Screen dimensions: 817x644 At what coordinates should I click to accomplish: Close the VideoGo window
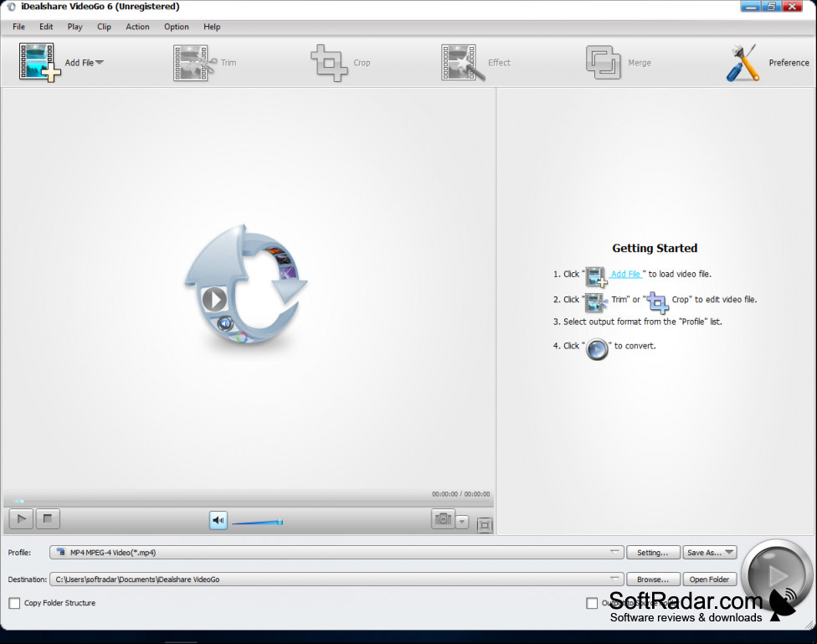[792, 6]
